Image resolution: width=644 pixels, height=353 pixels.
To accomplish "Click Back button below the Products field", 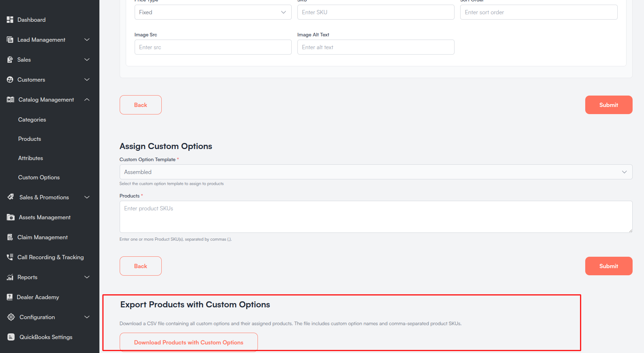I will [141, 266].
